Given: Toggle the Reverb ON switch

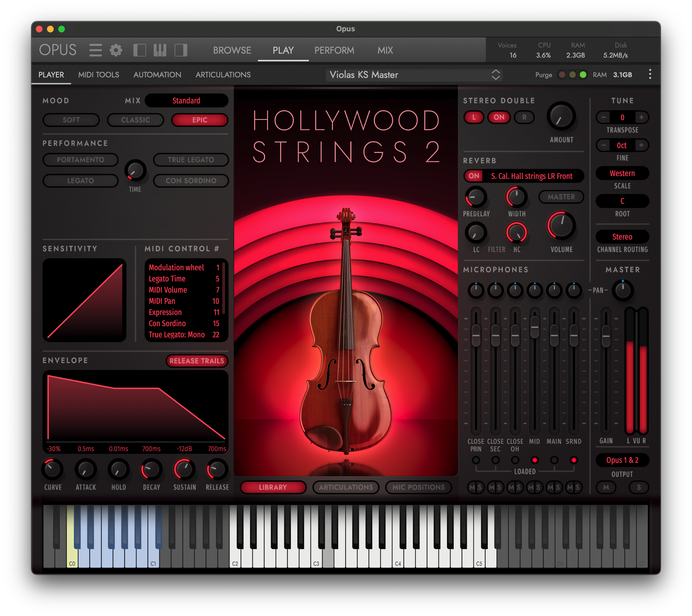Looking at the screenshot, I should click(x=474, y=176).
